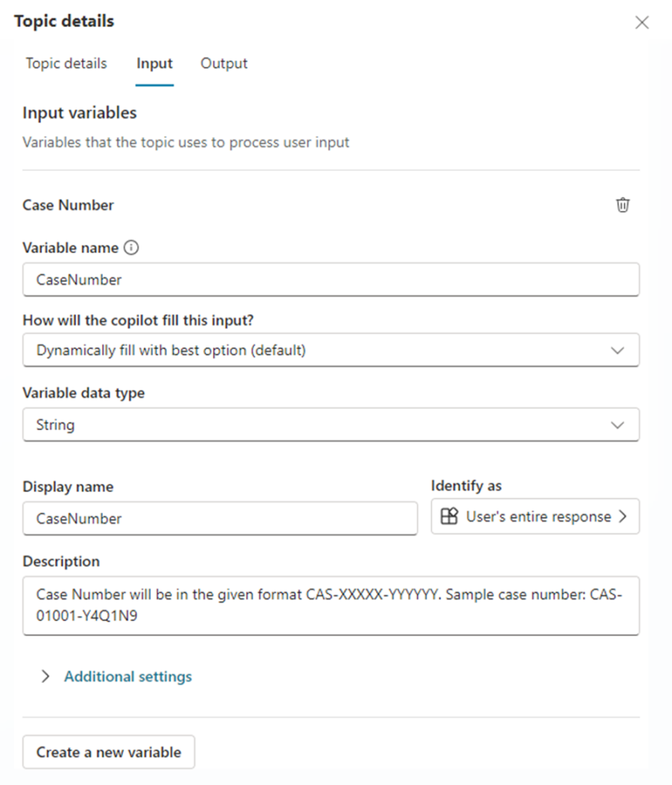This screenshot has height=785, width=672.
Task: Open the Output tab
Action: point(224,64)
